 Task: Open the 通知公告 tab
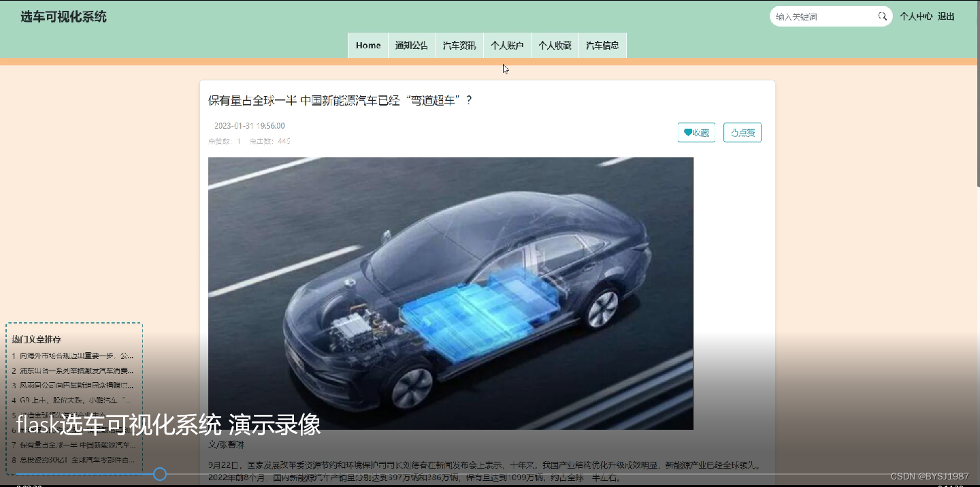pos(412,46)
